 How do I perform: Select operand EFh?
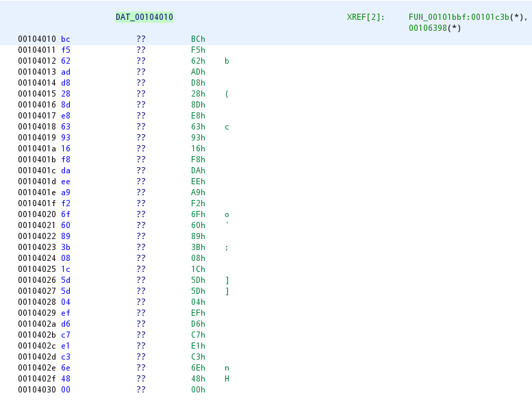pyautogui.click(x=198, y=313)
